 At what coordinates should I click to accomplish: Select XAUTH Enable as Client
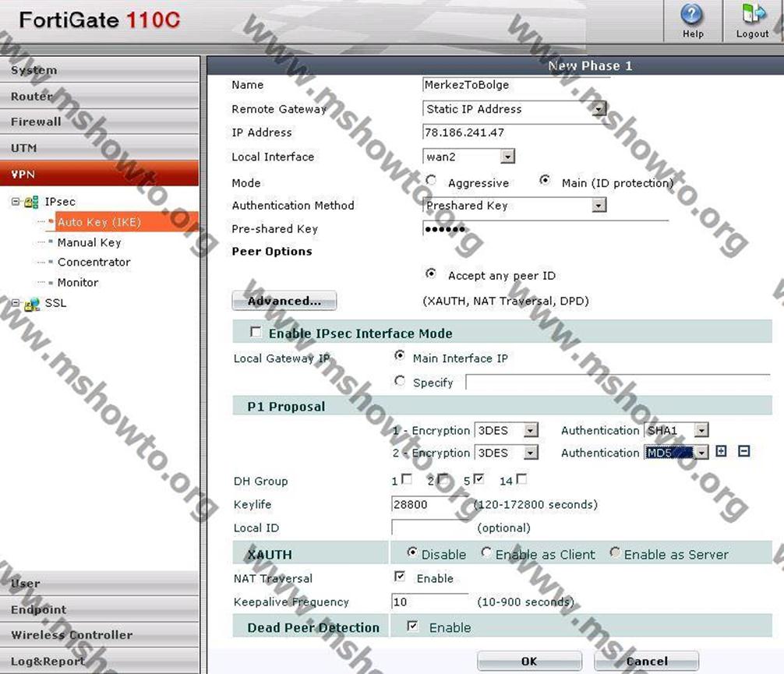(486, 552)
